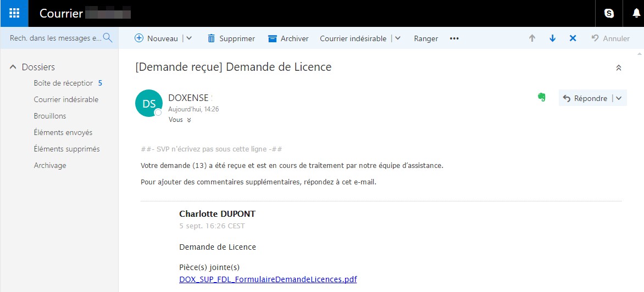Close the message with the X icon

(573, 38)
